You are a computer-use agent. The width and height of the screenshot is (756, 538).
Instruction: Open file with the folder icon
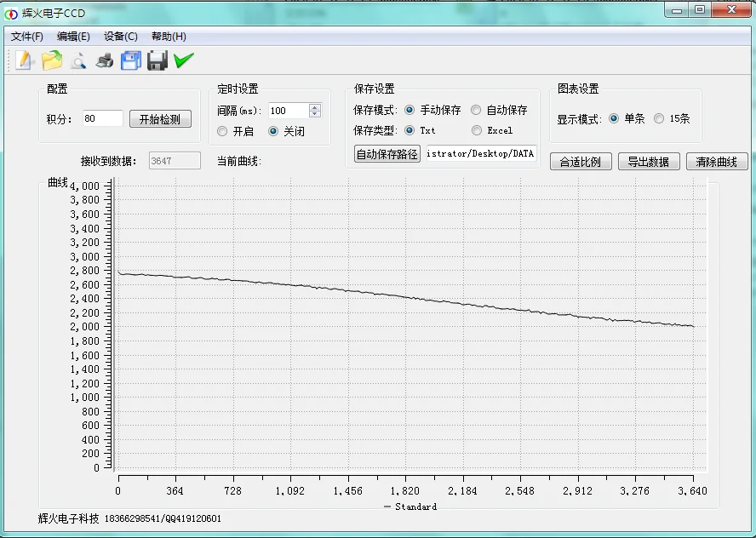(x=52, y=60)
